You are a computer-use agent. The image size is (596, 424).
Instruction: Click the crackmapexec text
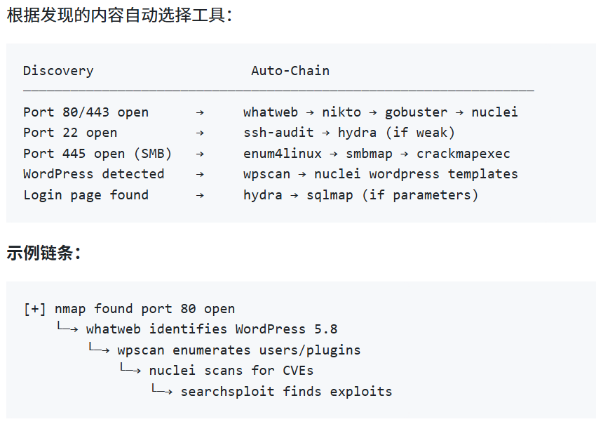(x=463, y=154)
